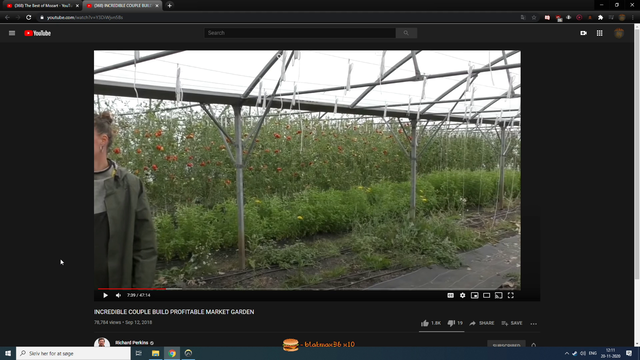Open Chrome three-dot menu

point(633,18)
